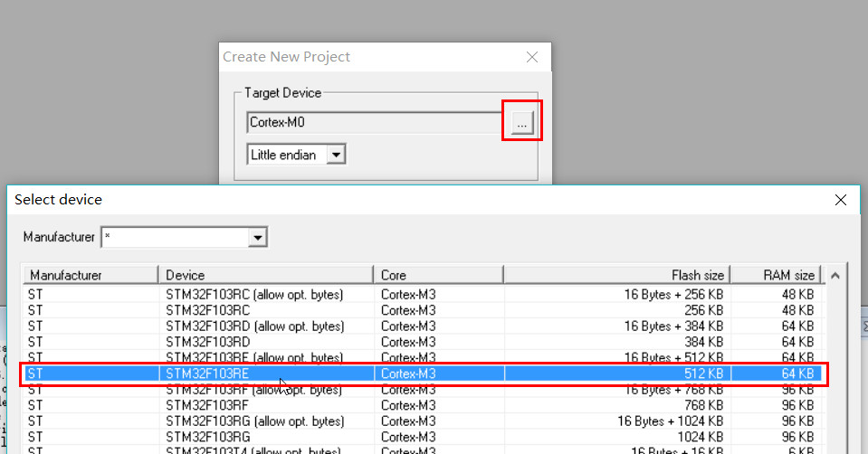This screenshot has width=868, height=454.
Task: Click scrollbar up arrow in device list
Action: pos(835,276)
